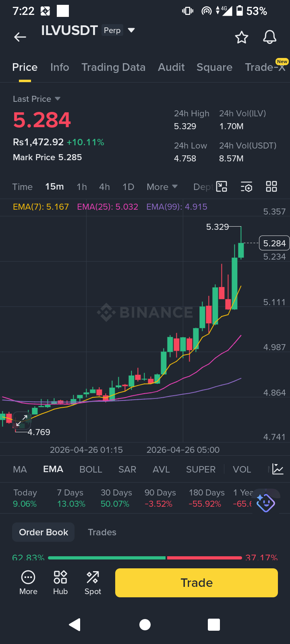Image resolution: width=290 pixels, height=644 pixels.
Task: Select the Order Book tab
Action: click(43, 532)
